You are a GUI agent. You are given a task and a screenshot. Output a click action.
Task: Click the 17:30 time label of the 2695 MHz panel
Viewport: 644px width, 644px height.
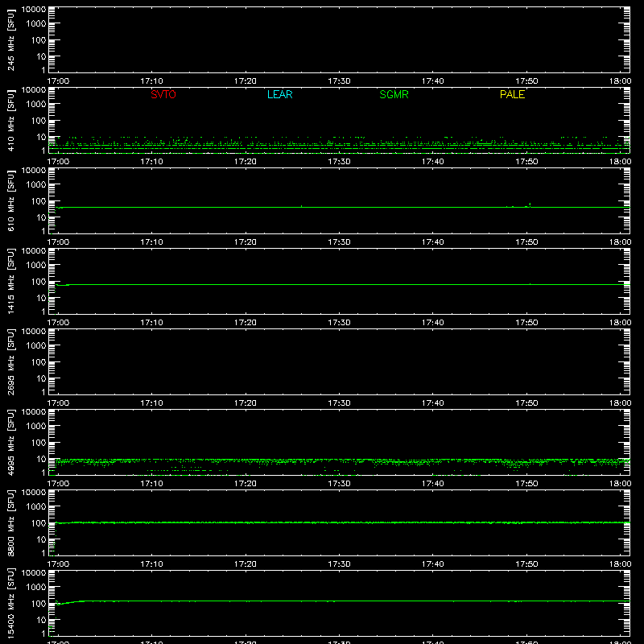(x=339, y=403)
